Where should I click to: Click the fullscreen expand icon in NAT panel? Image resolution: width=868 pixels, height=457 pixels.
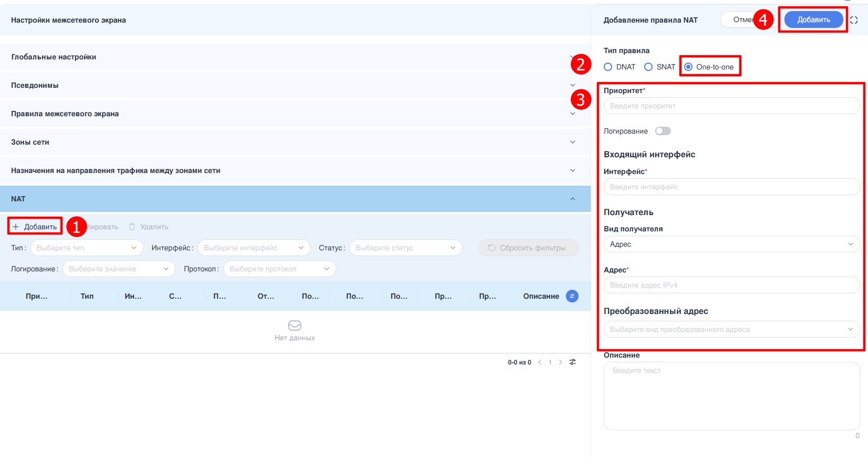pos(854,20)
